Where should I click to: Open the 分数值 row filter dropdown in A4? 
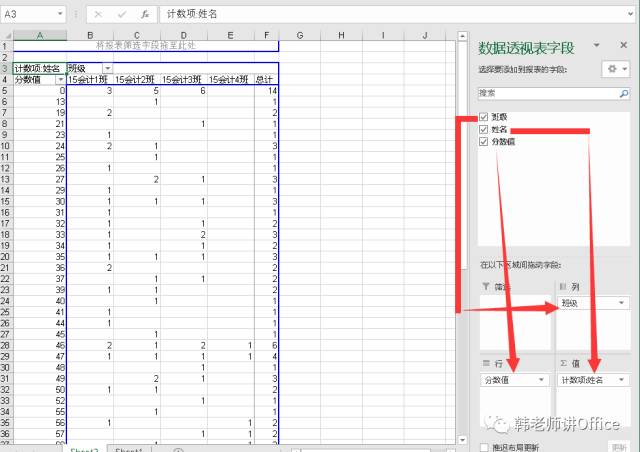[61, 79]
